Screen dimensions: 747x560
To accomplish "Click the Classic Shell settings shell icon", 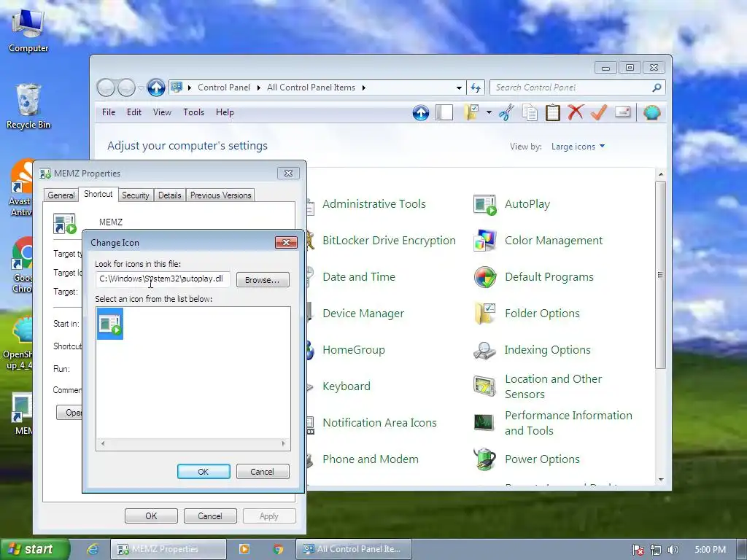I will coord(651,112).
